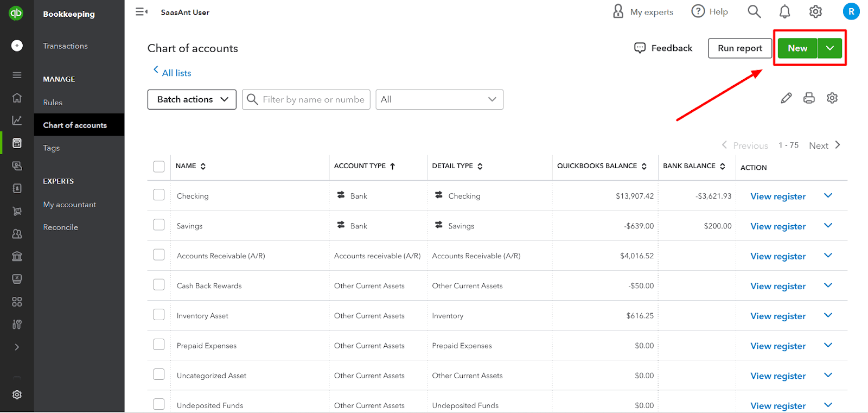
Task: Open View register for Checking
Action: point(778,196)
